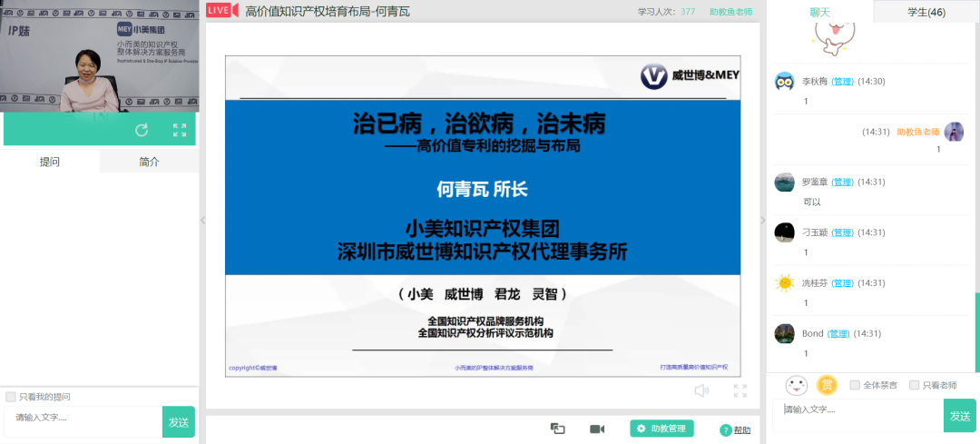Viewport: 980px width, 444px height.
Task: Collapse the right chat panel arrow
Action: 762,220
